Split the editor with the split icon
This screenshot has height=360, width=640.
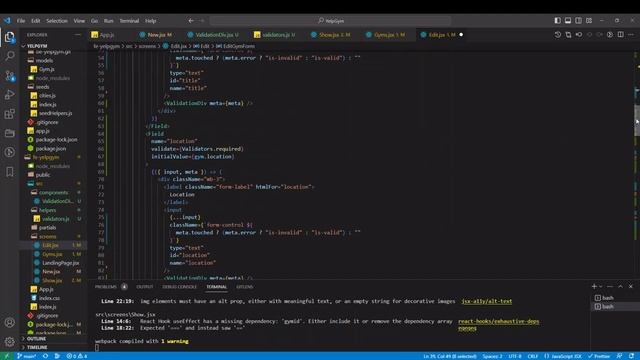(620, 35)
